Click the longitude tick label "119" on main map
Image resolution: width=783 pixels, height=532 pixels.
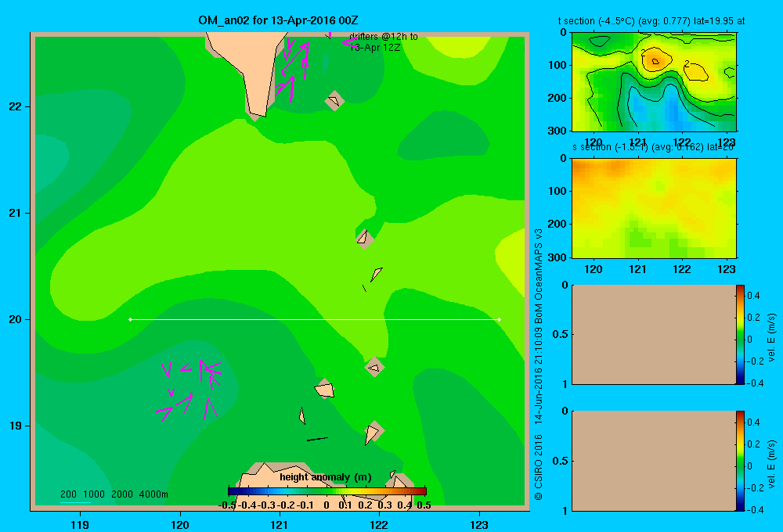pyautogui.click(x=80, y=524)
